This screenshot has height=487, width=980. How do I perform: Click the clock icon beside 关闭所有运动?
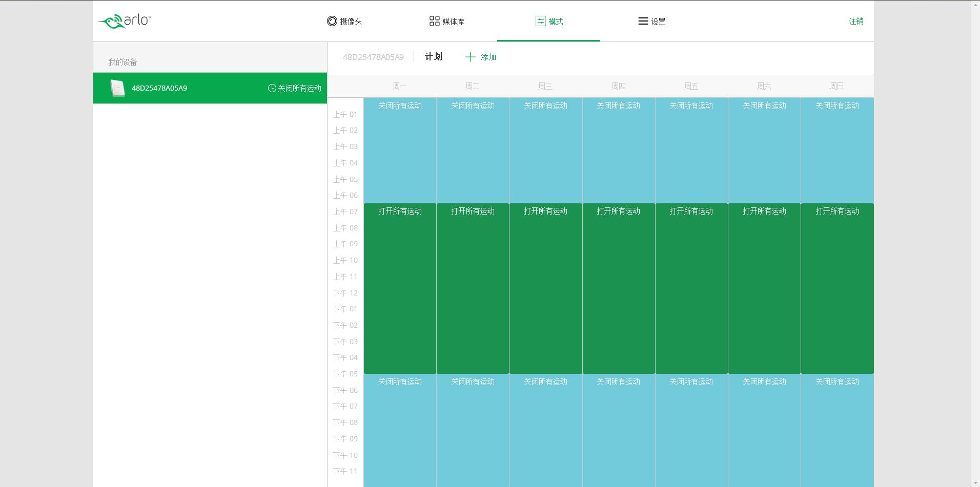tap(272, 88)
